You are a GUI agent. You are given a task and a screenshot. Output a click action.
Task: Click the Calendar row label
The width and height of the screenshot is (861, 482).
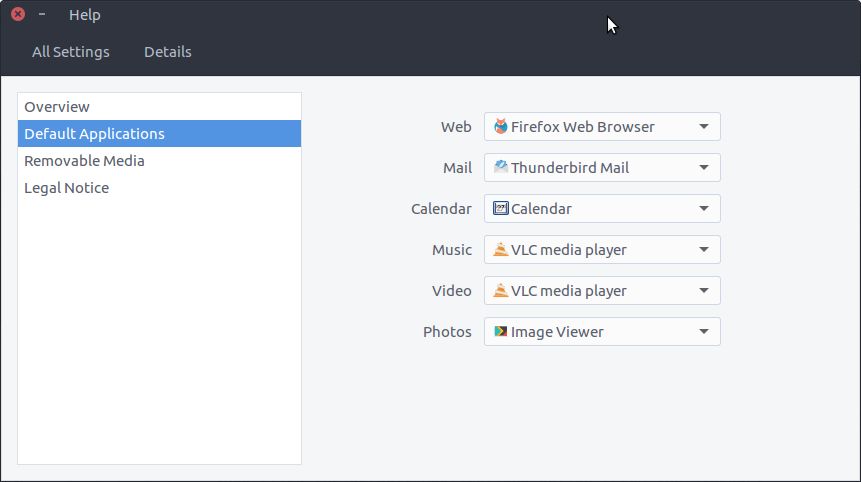point(441,209)
